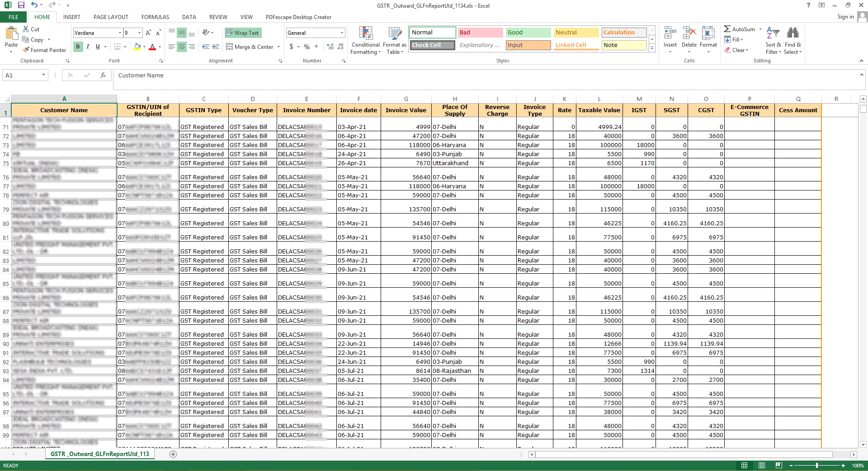This screenshot has width=868, height=471.
Task: Expand the General number format dropdown
Action: pos(342,33)
